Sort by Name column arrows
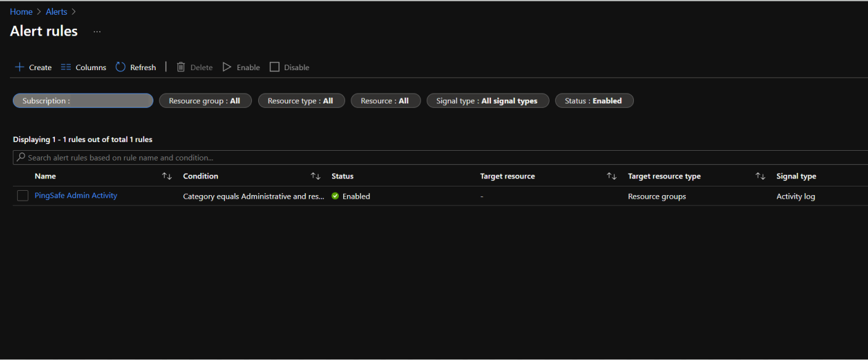The image size is (868, 360). click(166, 177)
